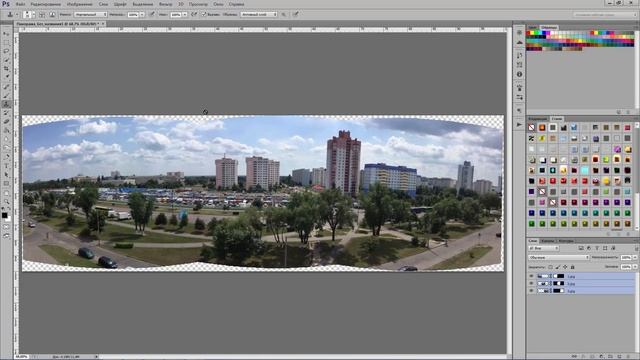Switch to the Каналы tab

[547, 241]
